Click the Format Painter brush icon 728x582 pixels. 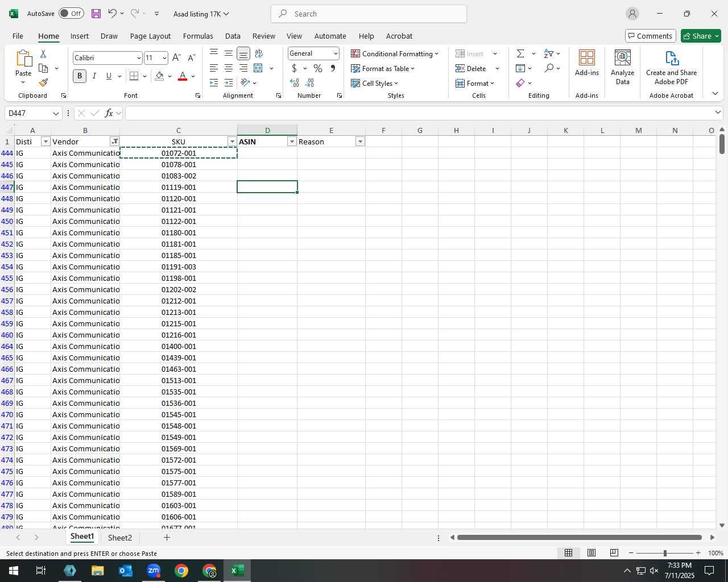[x=43, y=83]
